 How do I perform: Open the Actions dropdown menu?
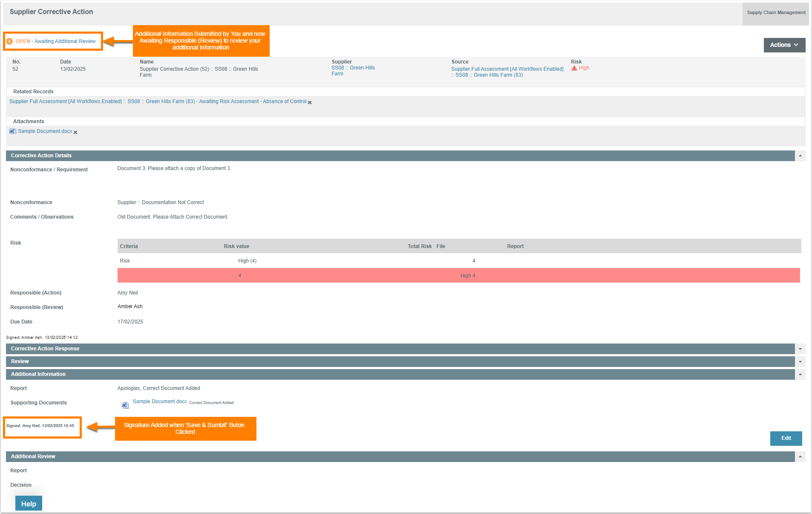[x=784, y=45]
